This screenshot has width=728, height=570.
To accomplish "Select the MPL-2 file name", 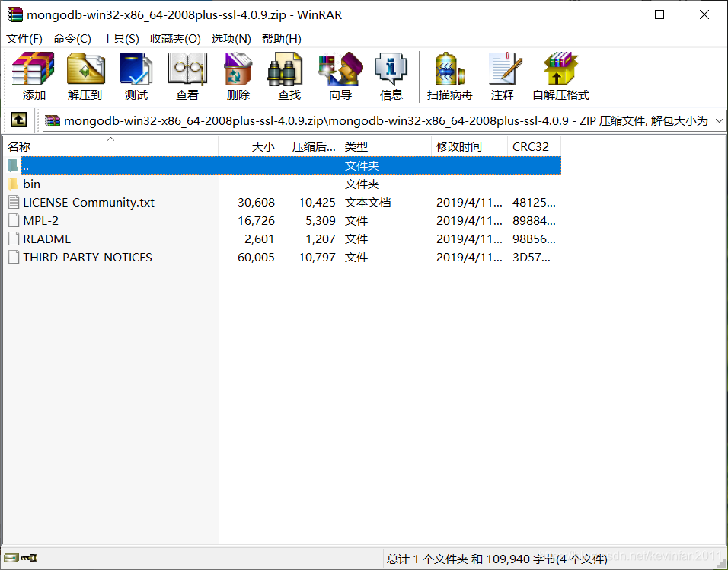I will pyautogui.click(x=41, y=221).
